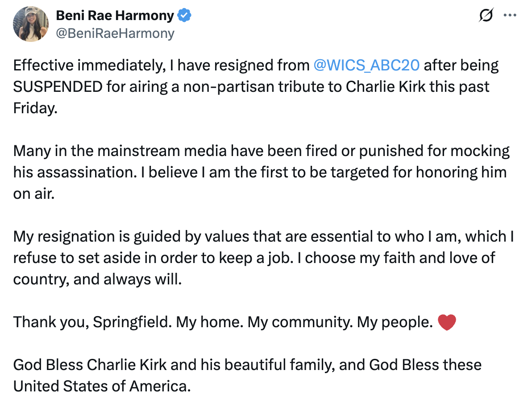The image size is (532, 403).
Task: Click the red heart emoji
Action: point(447,322)
